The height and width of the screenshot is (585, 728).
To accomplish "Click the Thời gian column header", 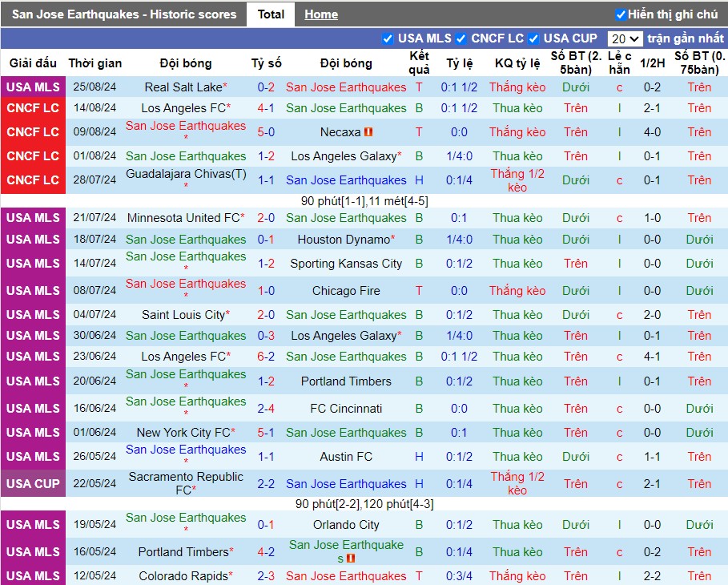I will pos(95,63).
